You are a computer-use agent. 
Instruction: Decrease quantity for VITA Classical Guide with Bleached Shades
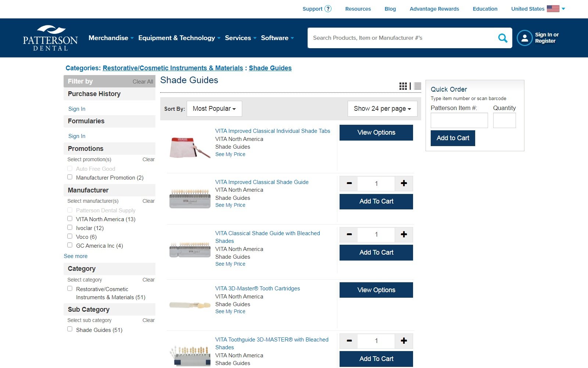click(x=349, y=234)
